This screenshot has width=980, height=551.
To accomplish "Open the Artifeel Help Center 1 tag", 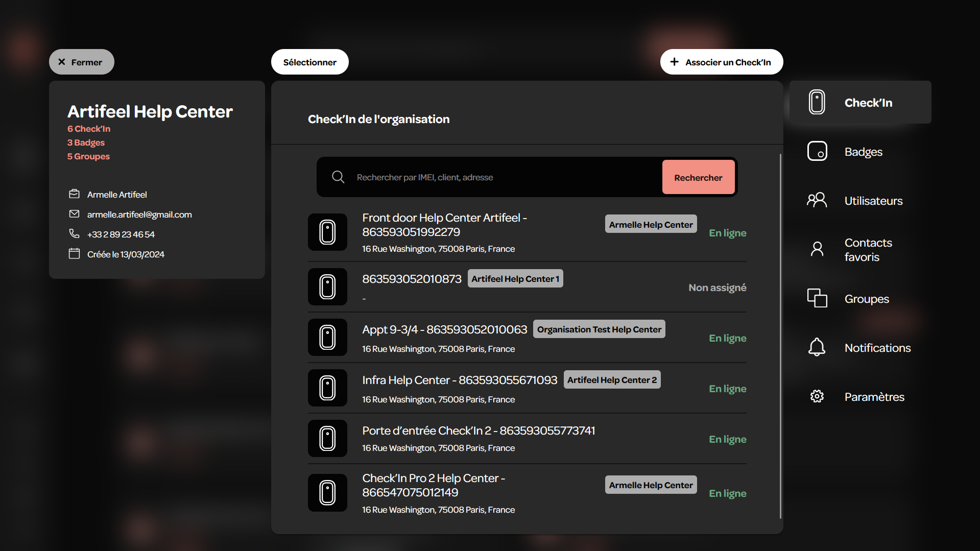I will (515, 279).
